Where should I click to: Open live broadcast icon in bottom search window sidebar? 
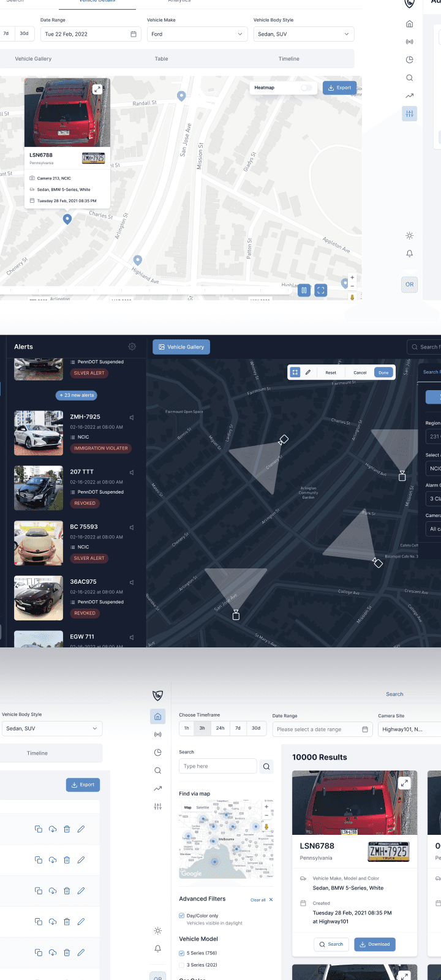(x=157, y=734)
